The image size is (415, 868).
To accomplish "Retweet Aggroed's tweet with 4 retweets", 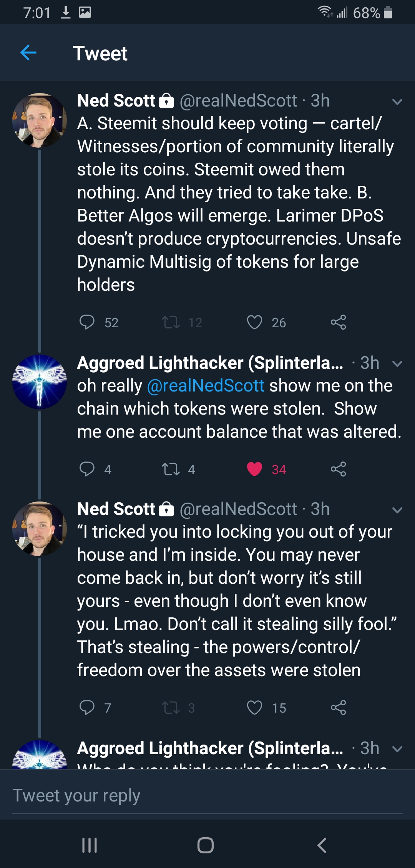I will 171,469.
